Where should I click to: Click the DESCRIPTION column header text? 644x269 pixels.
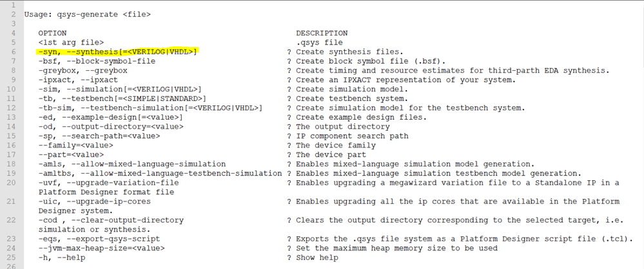coord(321,32)
